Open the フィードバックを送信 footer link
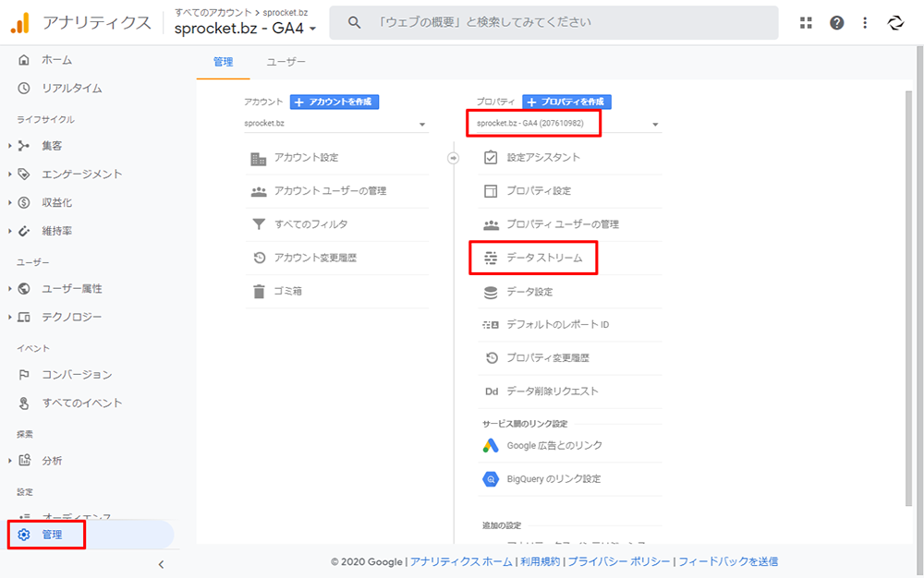Screen dimensions: 924x578 click(728, 561)
